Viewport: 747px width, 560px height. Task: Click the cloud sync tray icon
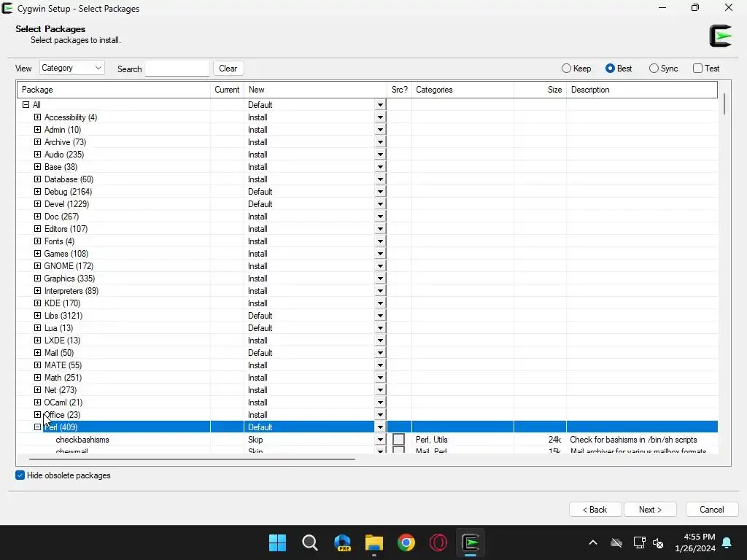click(616, 542)
